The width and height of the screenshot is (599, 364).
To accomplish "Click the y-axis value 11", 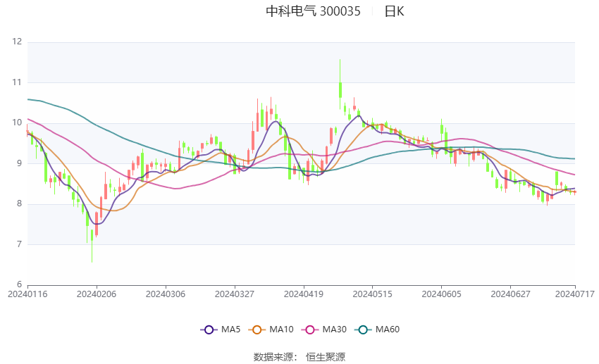I will point(17,82).
